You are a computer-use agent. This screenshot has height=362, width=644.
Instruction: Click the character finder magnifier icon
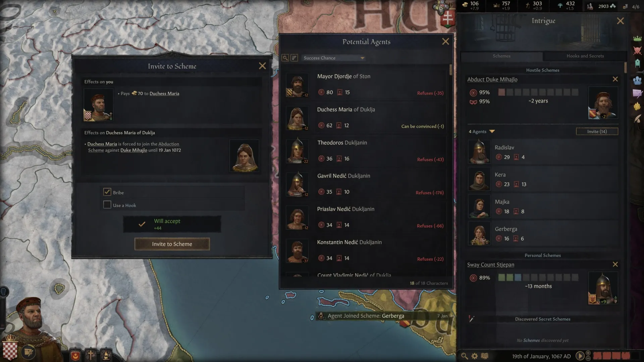465,356
